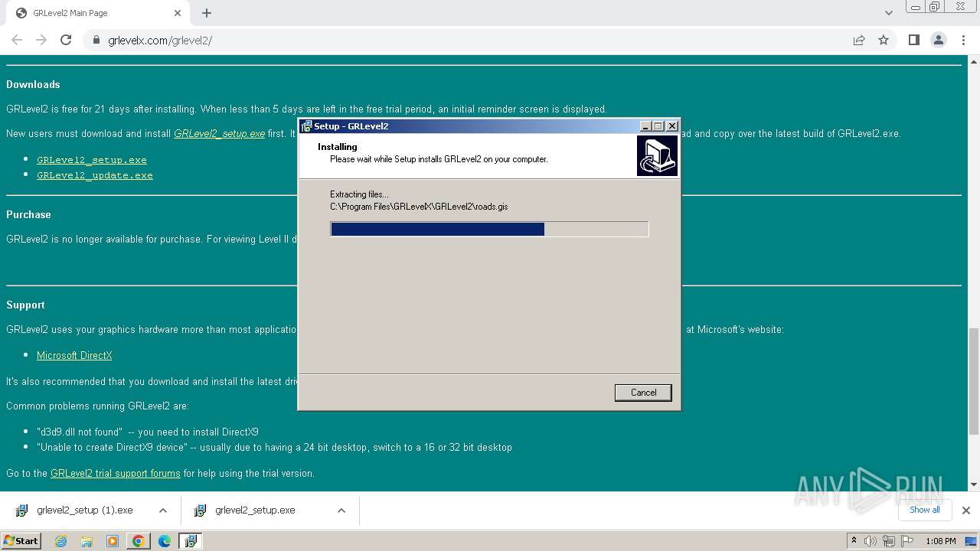Show all downloads
Viewport: 980px width, 551px height.
tap(925, 510)
